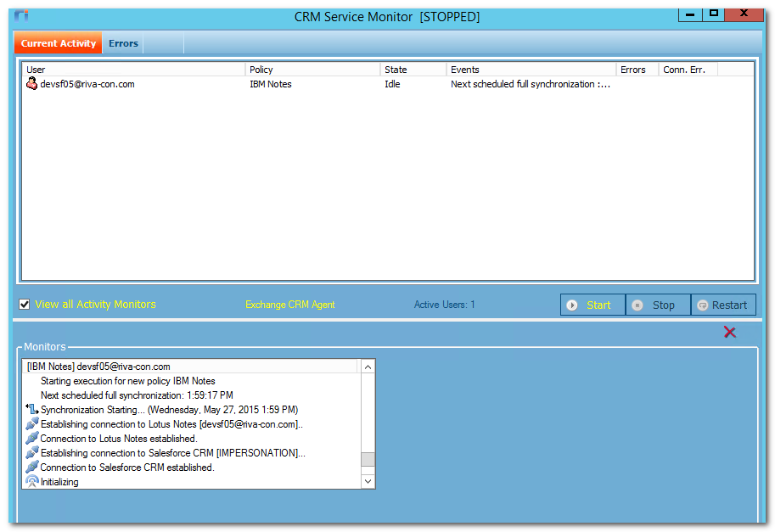
Task: Sort by the Policy column header
Action: tap(313, 70)
